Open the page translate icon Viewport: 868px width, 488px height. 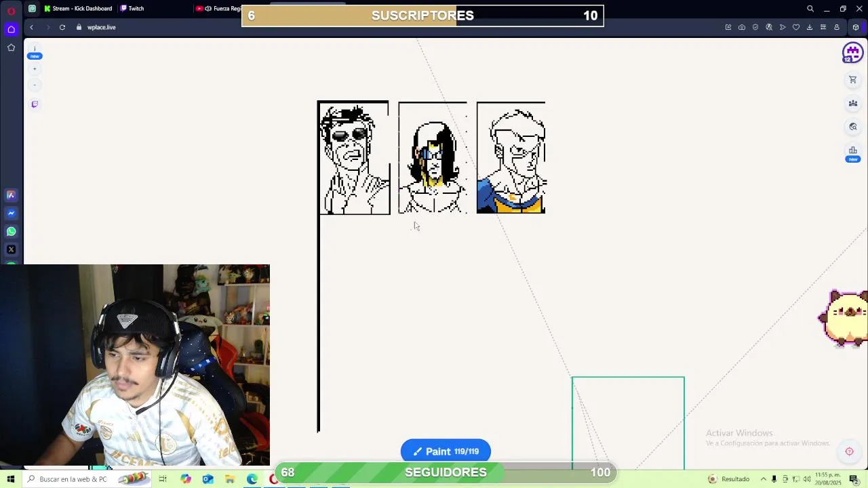point(769,27)
